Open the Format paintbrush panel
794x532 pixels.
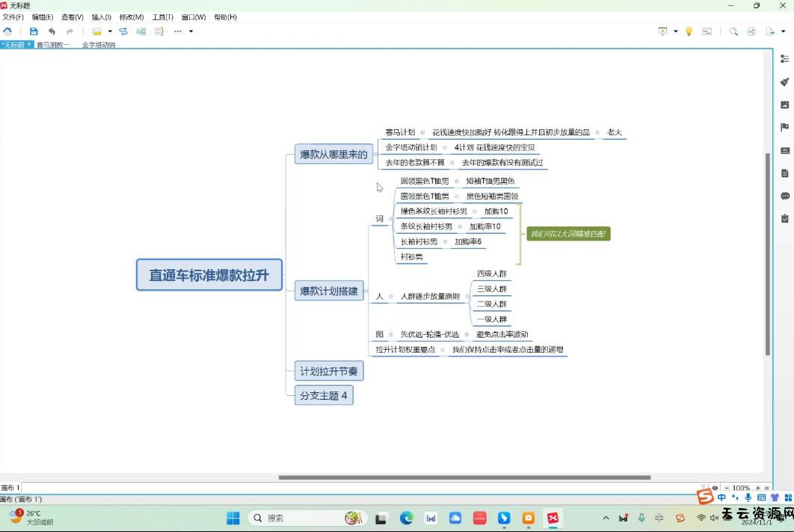(784, 81)
